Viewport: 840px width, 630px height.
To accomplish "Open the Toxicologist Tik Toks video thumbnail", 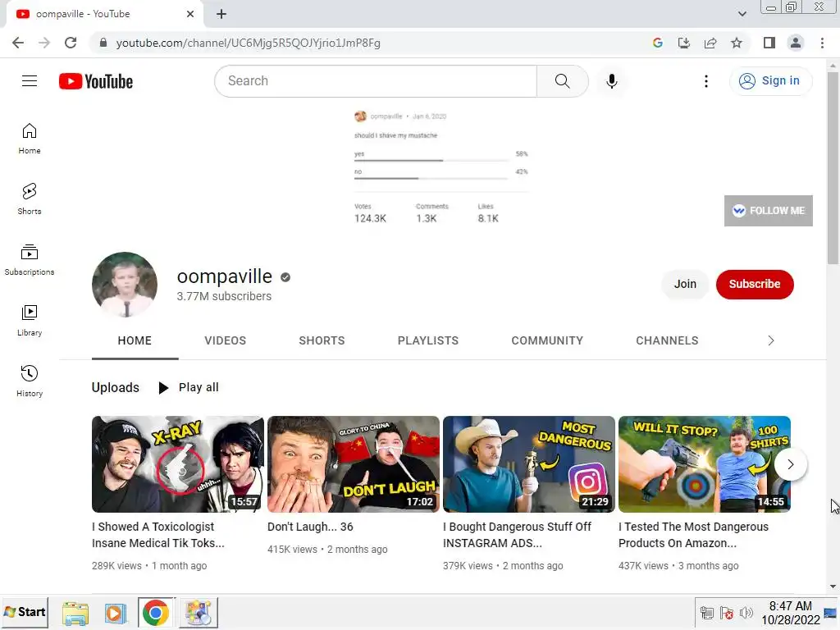I will [x=177, y=464].
